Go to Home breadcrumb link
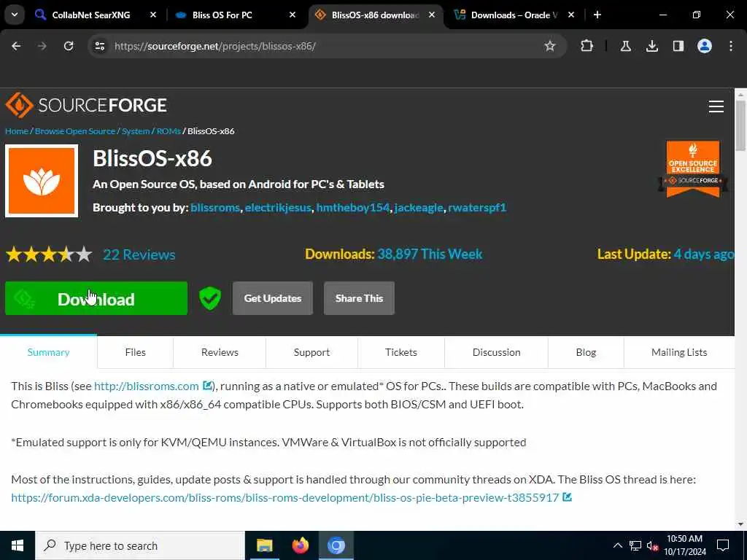The height and width of the screenshot is (560, 747). point(17,131)
